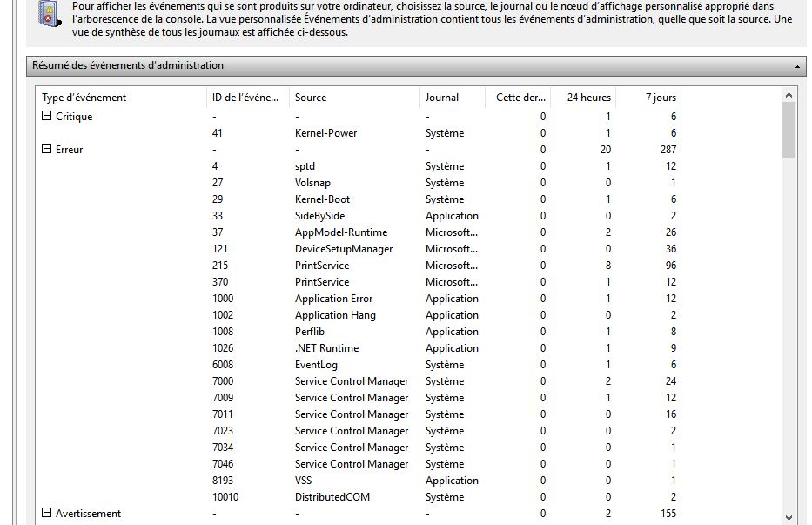This screenshot has height=525, width=812.
Task: Click the 96 count for PrintService 215
Action: (x=671, y=266)
